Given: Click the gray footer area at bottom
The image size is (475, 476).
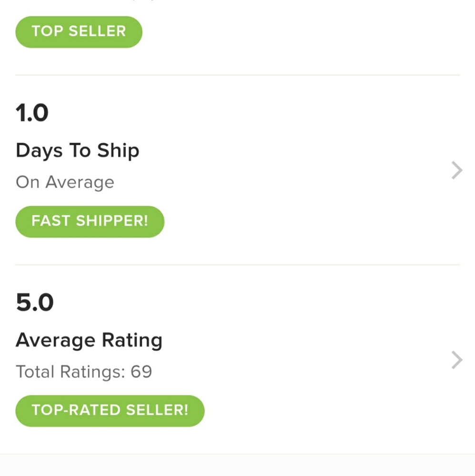Looking at the screenshot, I should [x=237, y=465].
